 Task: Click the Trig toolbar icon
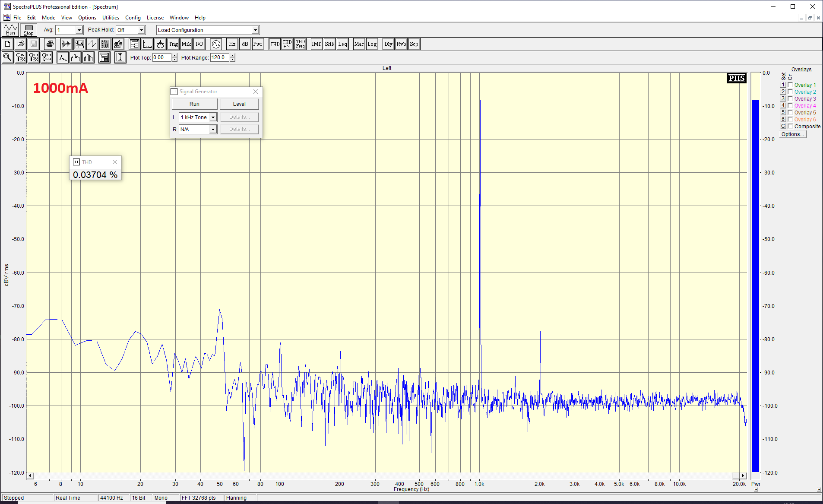pyautogui.click(x=174, y=44)
